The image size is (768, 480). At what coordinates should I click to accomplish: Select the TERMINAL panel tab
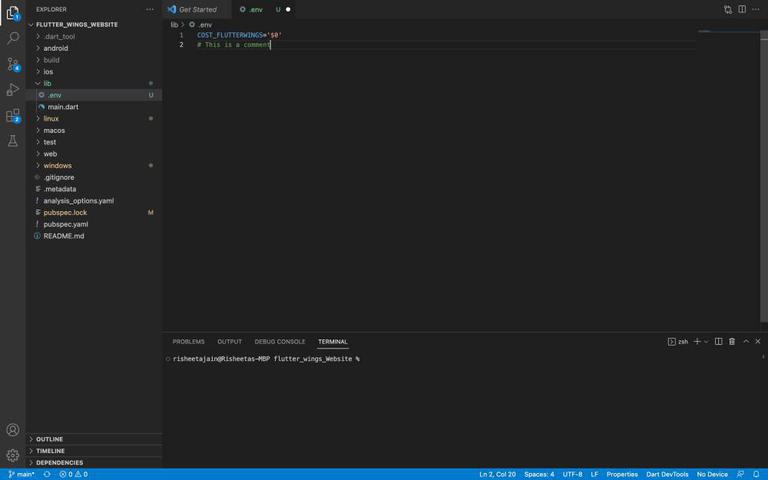(x=333, y=341)
